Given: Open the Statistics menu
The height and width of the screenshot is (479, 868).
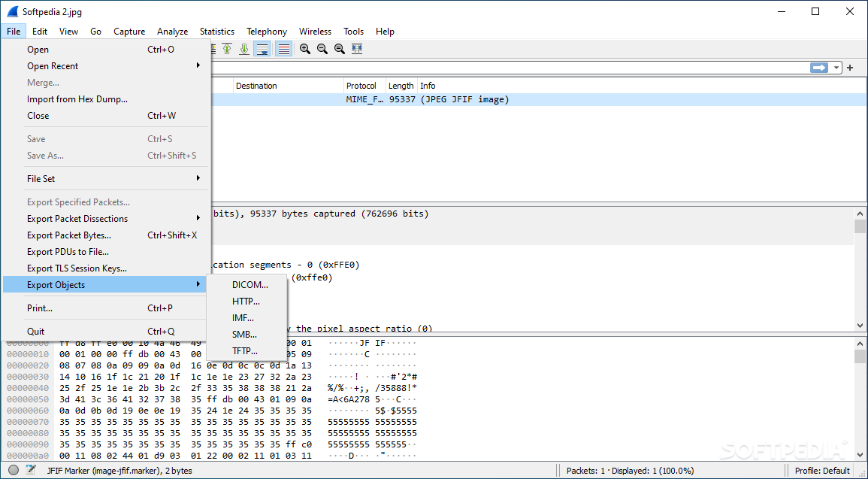Looking at the screenshot, I should point(217,32).
